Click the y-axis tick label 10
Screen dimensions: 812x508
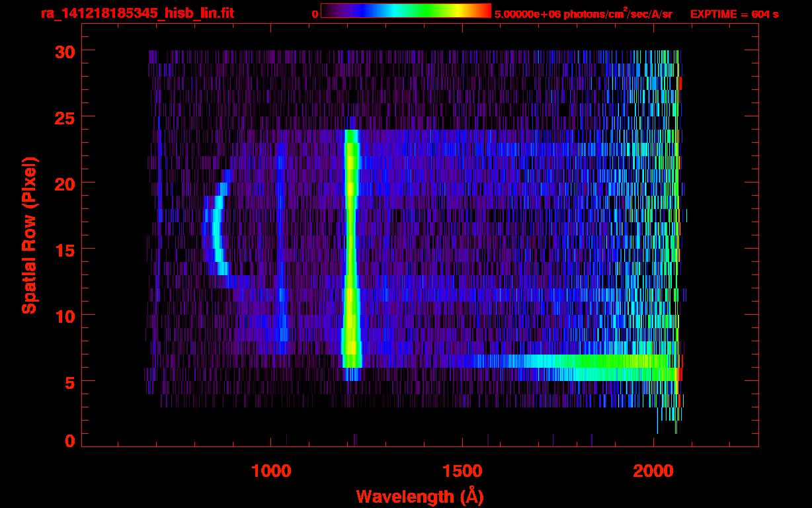(66, 316)
